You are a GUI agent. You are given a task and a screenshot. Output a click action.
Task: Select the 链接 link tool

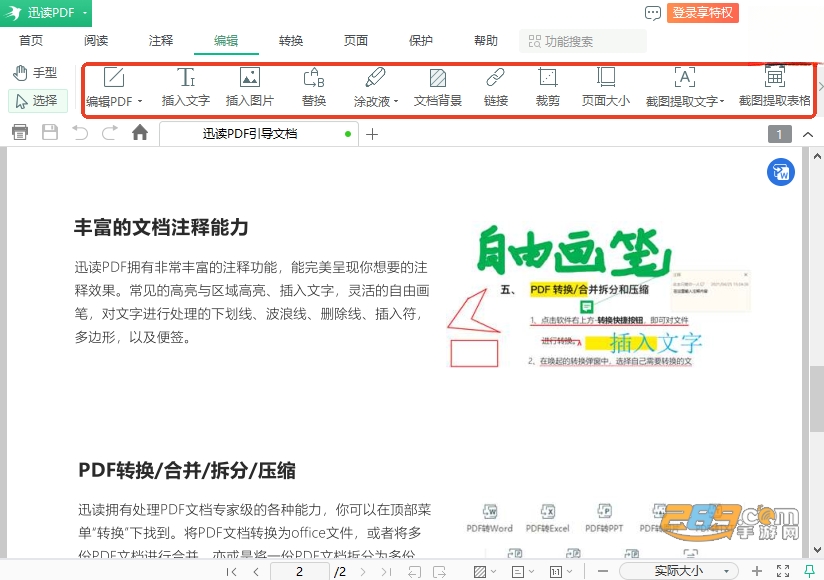click(496, 87)
